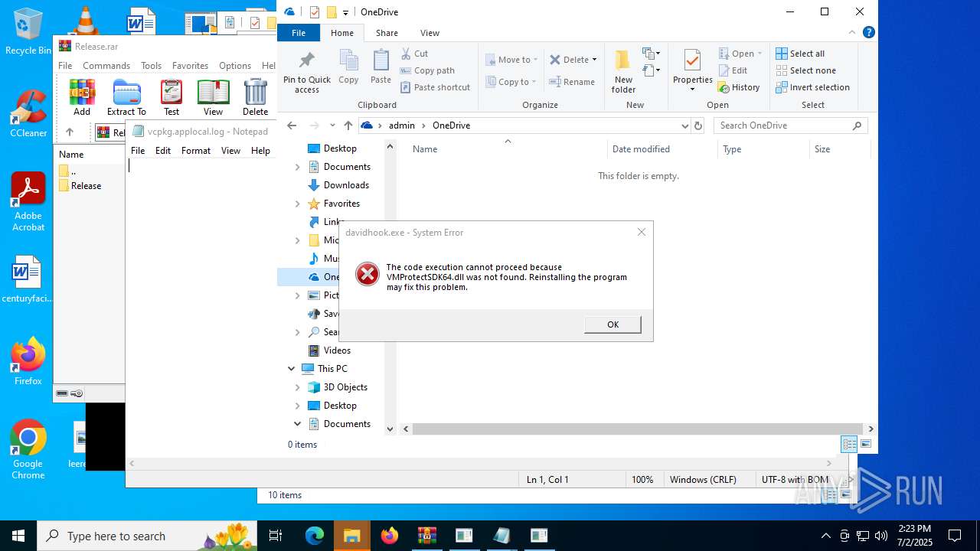Click Paste shortcut in Explorer ribbon
The image size is (980, 551).
click(435, 87)
